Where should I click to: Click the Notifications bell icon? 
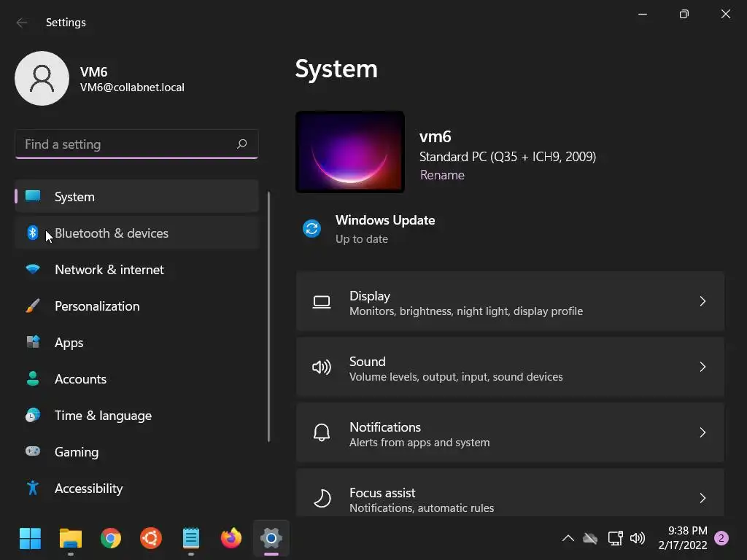[x=322, y=432]
